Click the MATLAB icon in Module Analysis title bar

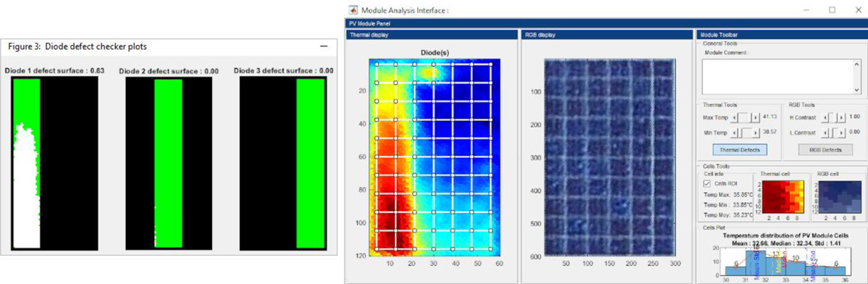point(354,10)
